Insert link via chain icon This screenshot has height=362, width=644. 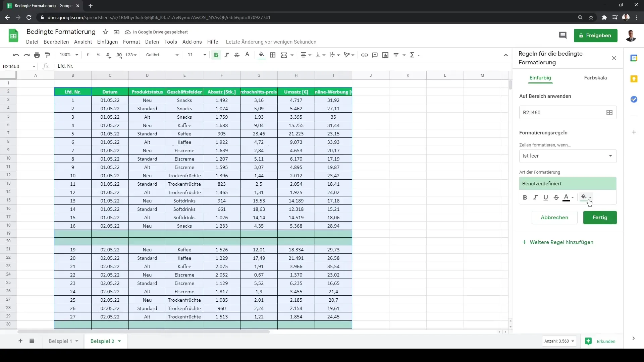(365, 55)
